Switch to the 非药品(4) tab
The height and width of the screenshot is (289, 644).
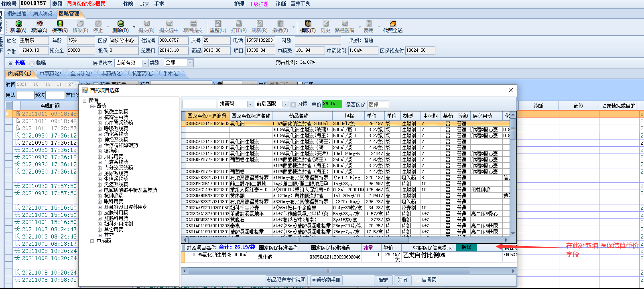click(112, 74)
